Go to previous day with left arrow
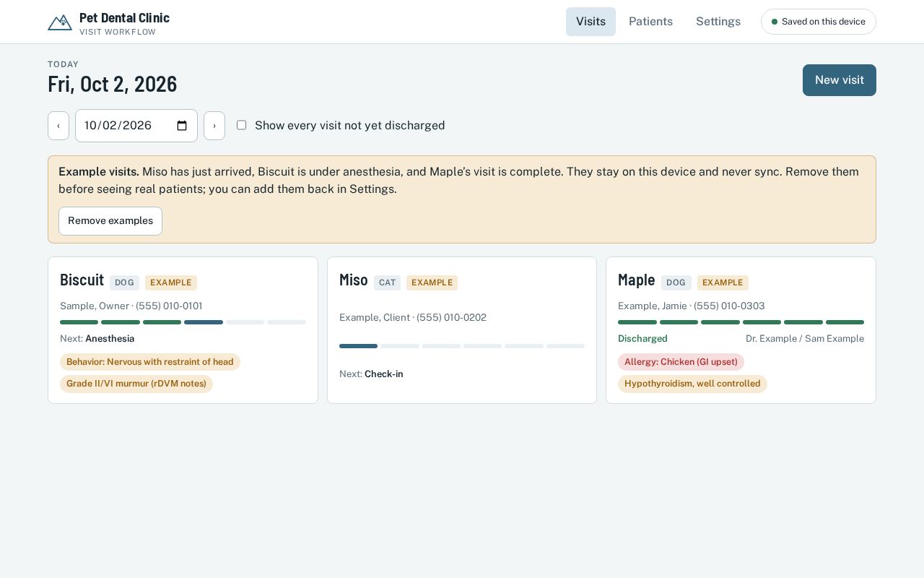 click(58, 126)
